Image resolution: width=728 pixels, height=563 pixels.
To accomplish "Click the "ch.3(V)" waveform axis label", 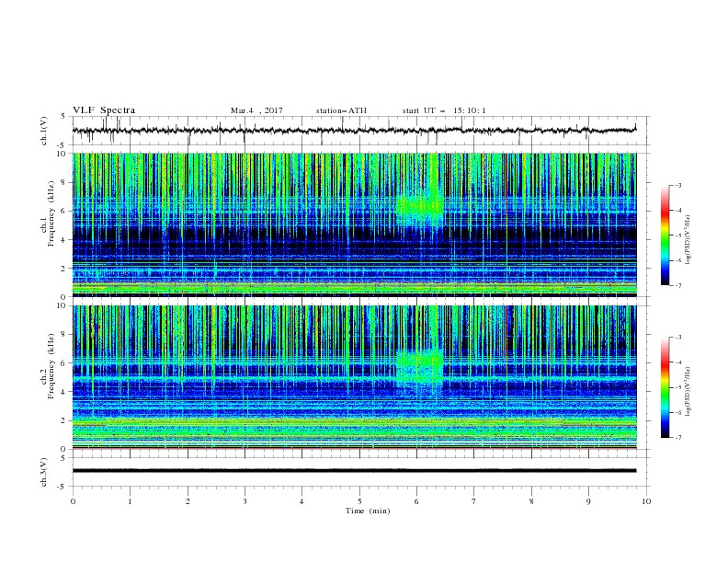I will pyautogui.click(x=44, y=473).
